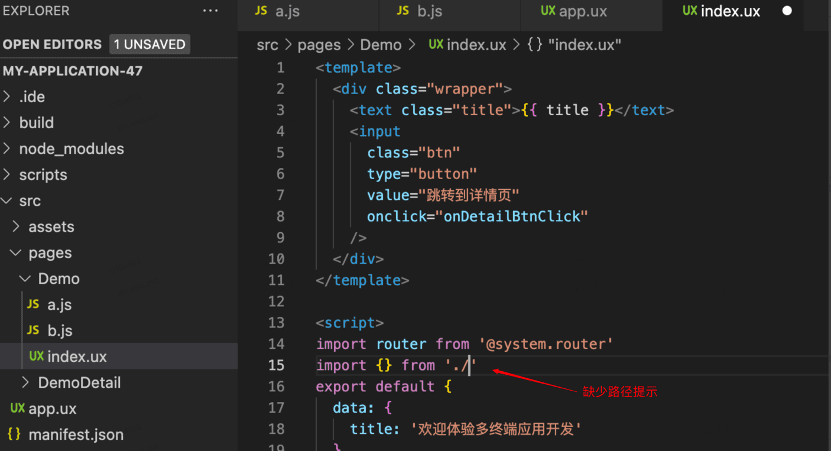
Task: Click the "wrapper" class value
Action: tap(464, 89)
